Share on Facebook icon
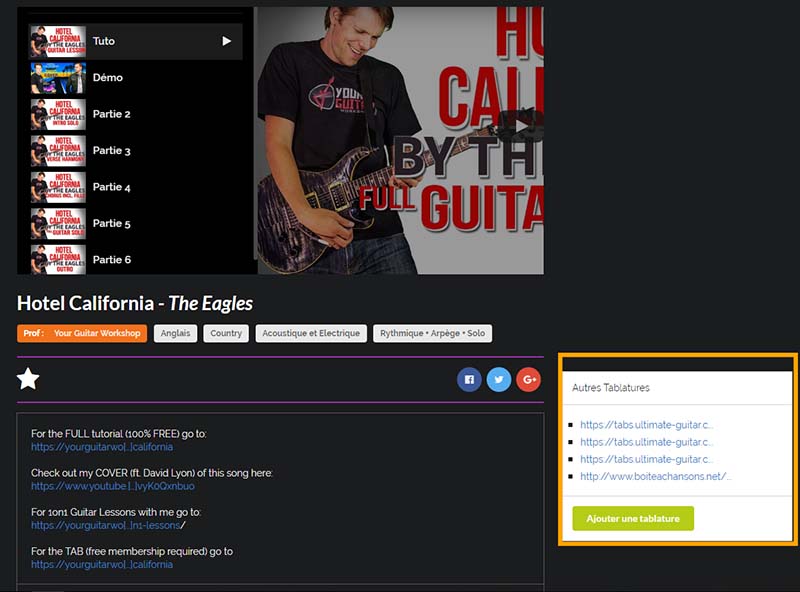The width and height of the screenshot is (800, 592). tap(469, 380)
